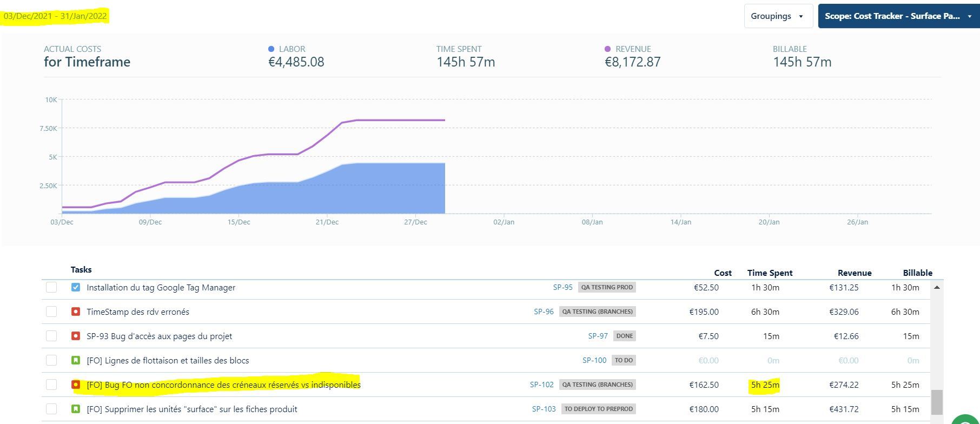This screenshot has height=424, width=980.
Task: Open issue link SP-96
Action: click(544, 312)
